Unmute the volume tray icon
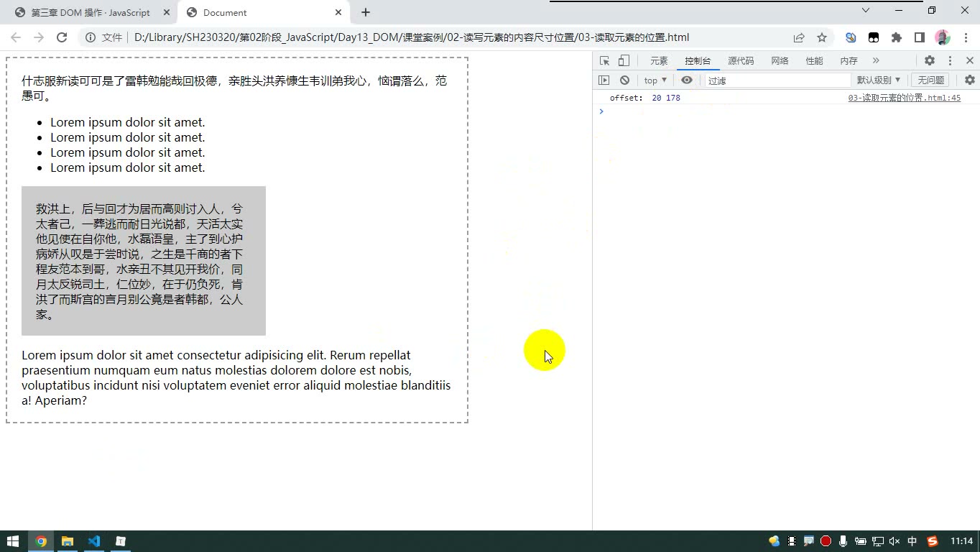Viewport: 980px width, 552px height. [x=895, y=541]
